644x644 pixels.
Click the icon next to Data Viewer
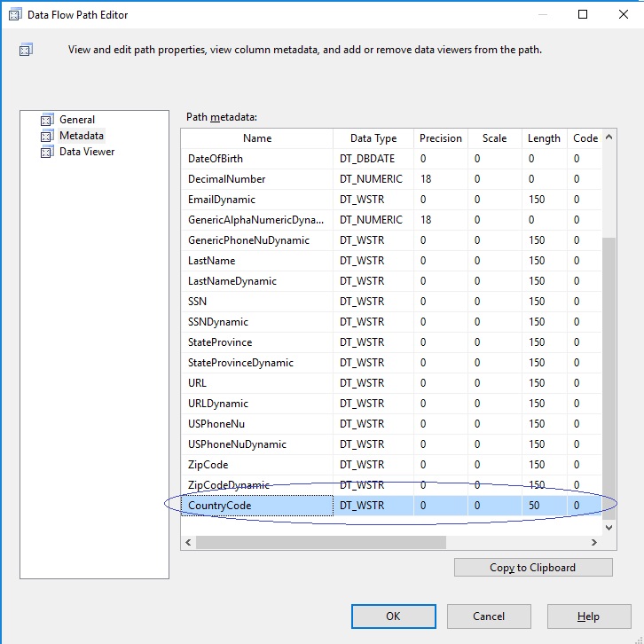[47, 152]
